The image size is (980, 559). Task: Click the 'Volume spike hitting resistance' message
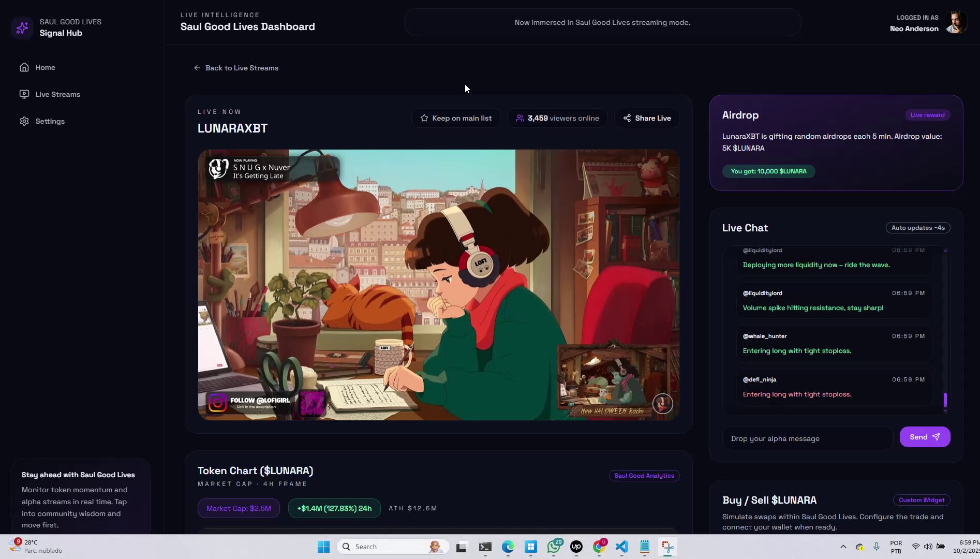pos(834,301)
